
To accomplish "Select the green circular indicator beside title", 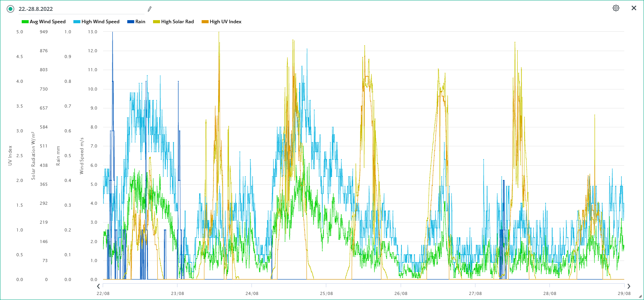I will point(10,9).
